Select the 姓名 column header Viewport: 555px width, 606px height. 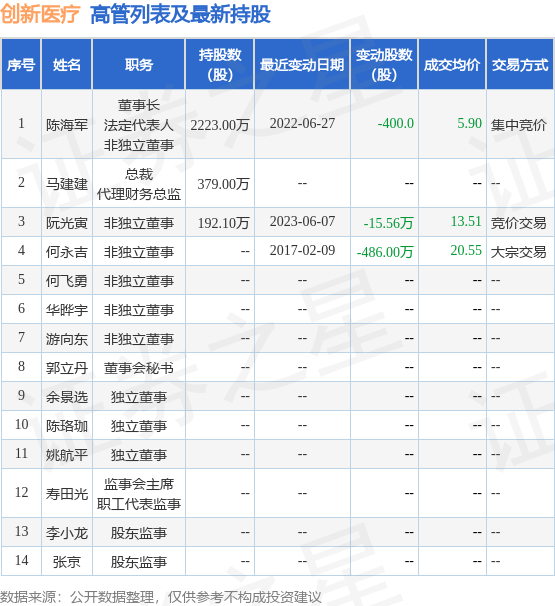point(66,65)
